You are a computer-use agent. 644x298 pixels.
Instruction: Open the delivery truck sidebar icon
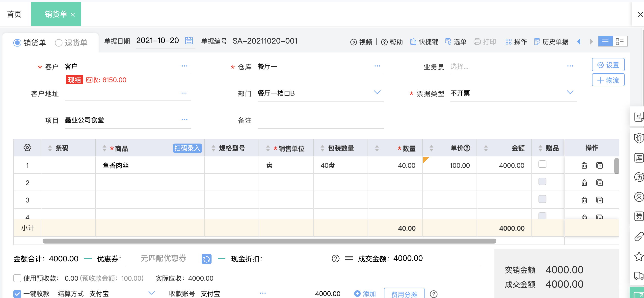(639, 276)
